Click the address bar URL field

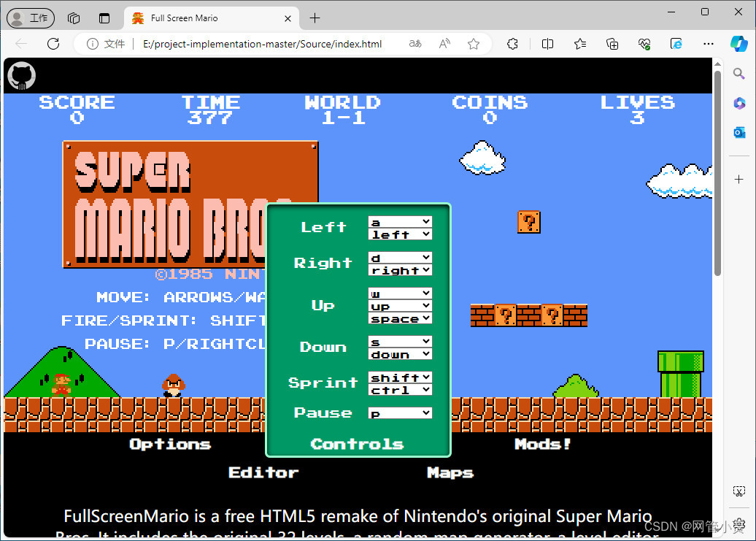click(x=262, y=44)
